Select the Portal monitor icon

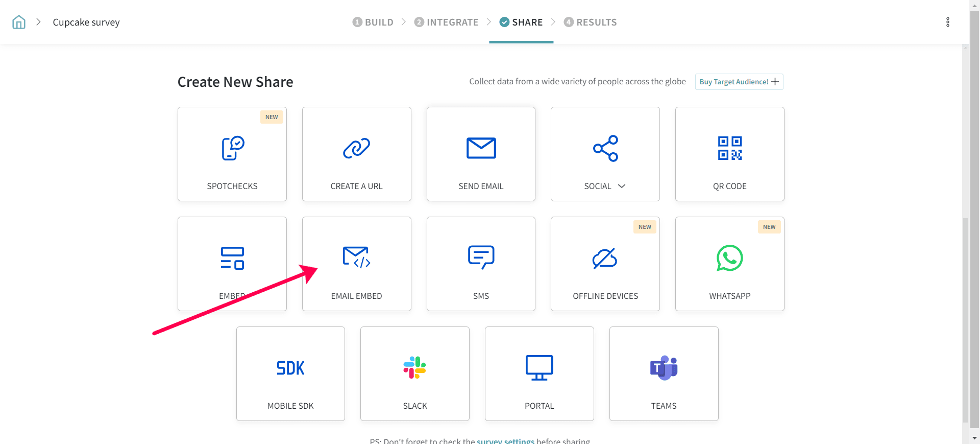[x=539, y=368]
